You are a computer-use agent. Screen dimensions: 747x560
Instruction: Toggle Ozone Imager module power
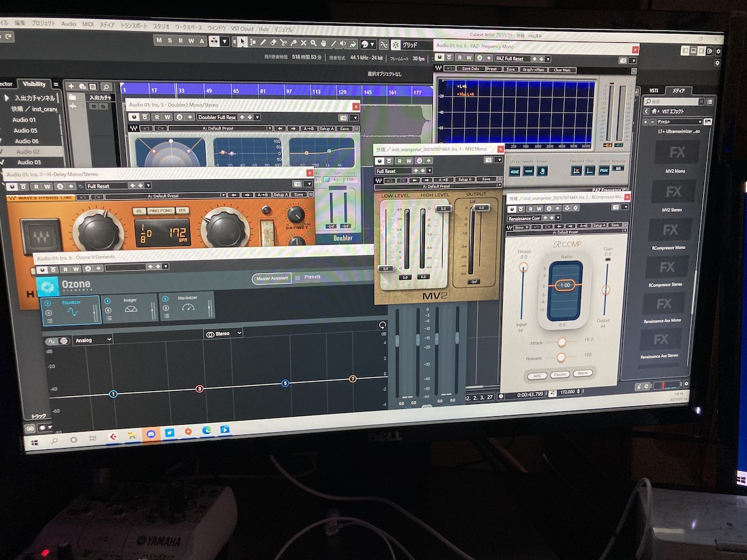(108, 301)
